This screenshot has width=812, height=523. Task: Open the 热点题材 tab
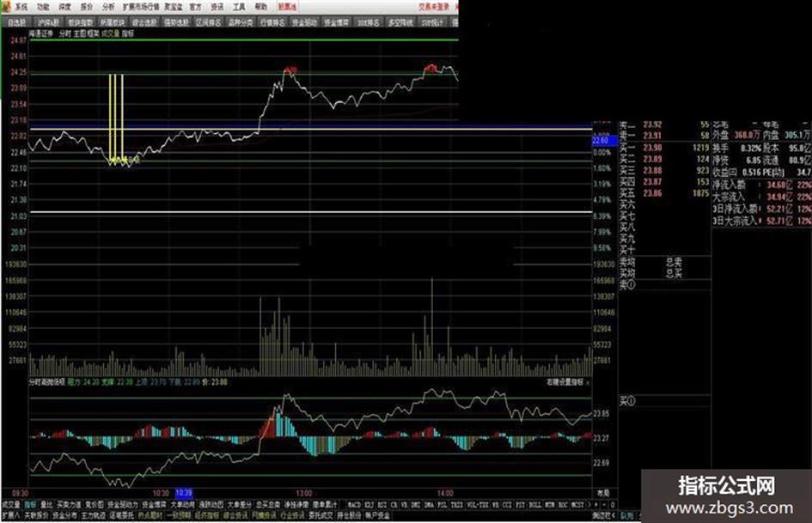click(150, 516)
